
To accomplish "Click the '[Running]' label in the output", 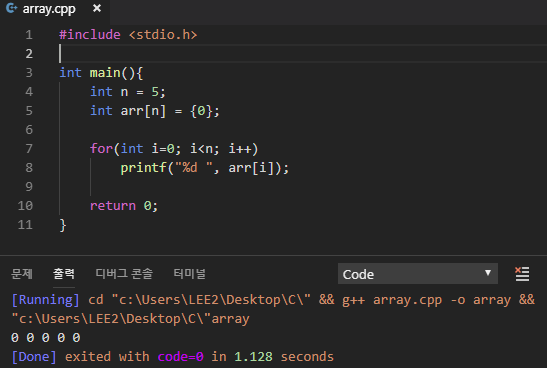I will pos(45,300).
